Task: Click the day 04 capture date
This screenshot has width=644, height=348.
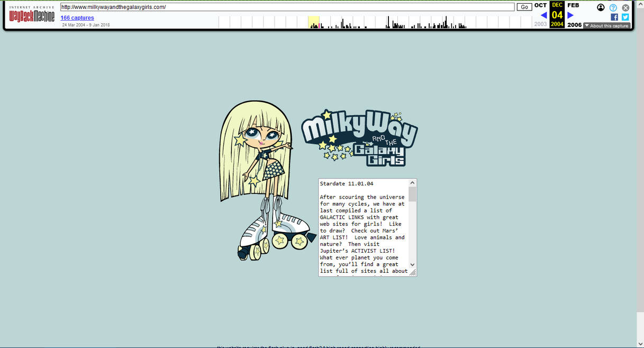Action: point(557,15)
